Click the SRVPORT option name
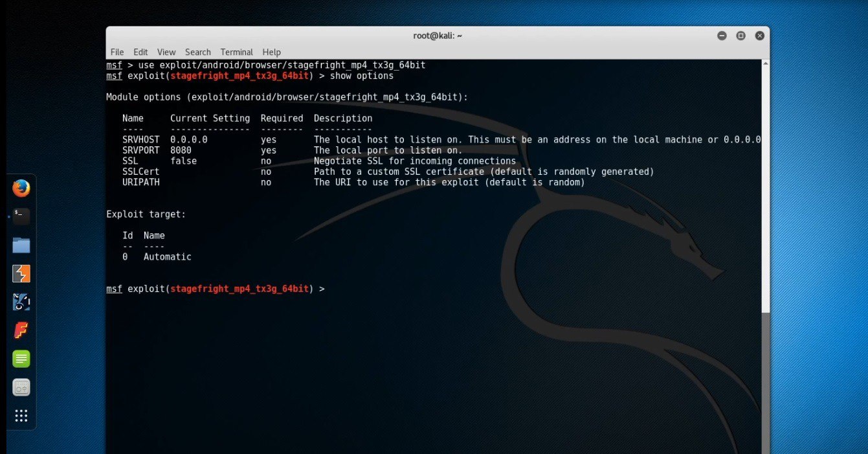The width and height of the screenshot is (868, 454). [x=140, y=150]
